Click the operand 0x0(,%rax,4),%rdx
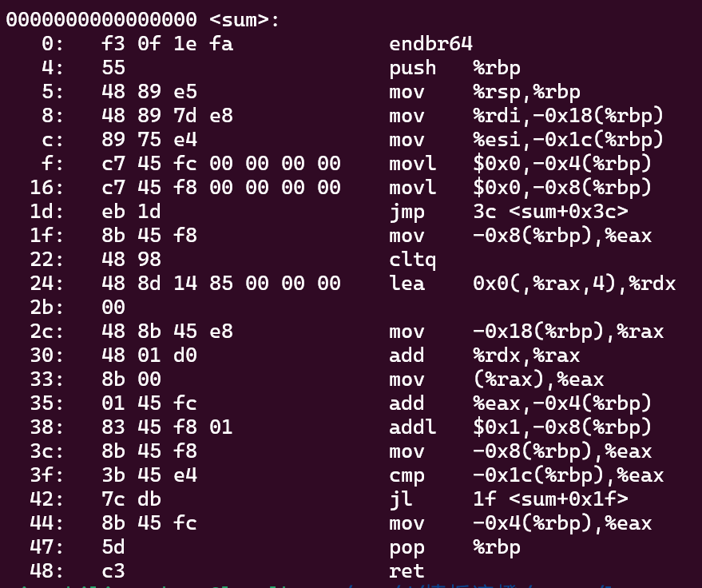The height and width of the screenshot is (588, 702). point(574,284)
